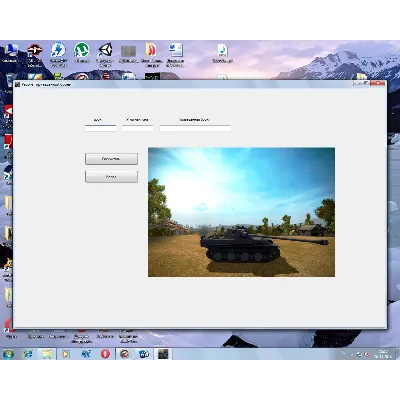The image size is (400, 400).
Task: Open the Unity desktop shortcut icon
Action: [x=105, y=51]
